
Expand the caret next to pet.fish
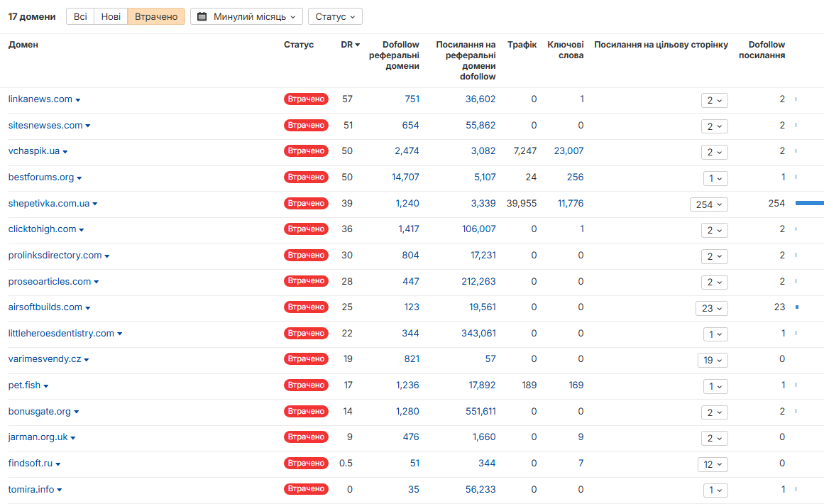tap(45, 386)
